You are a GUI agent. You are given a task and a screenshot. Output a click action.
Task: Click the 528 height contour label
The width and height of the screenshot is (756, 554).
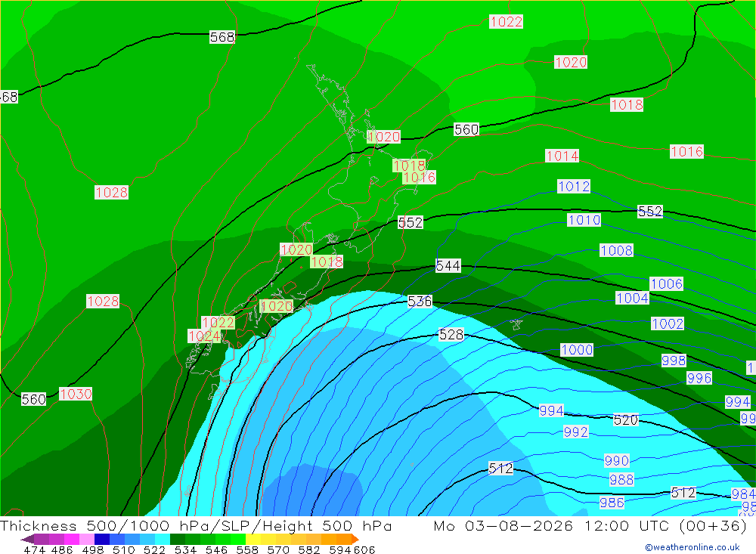451,335
